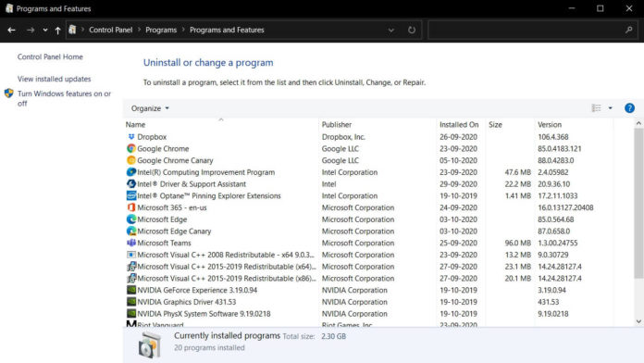Open the Organize dropdown menu
This screenshot has height=363, width=644.
[150, 108]
